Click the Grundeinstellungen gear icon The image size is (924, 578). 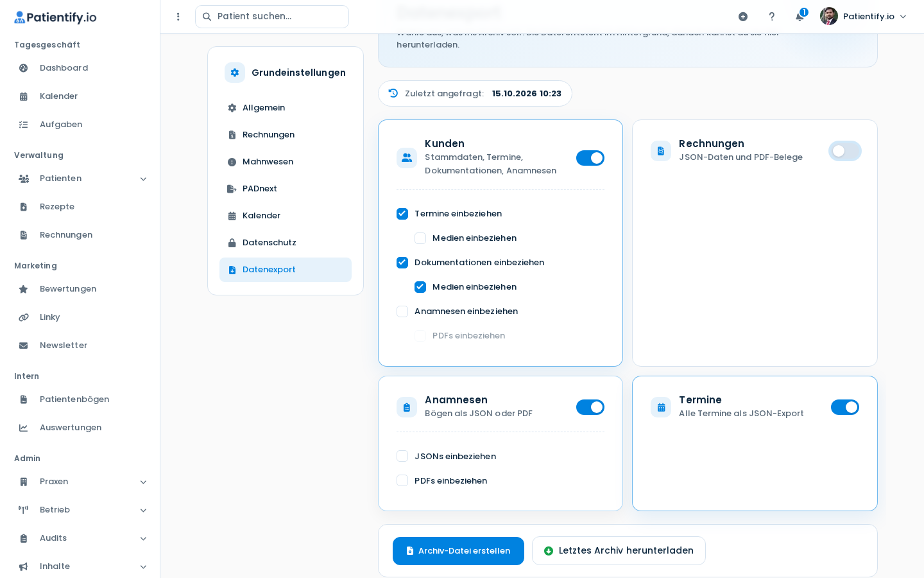tap(235, 73)
